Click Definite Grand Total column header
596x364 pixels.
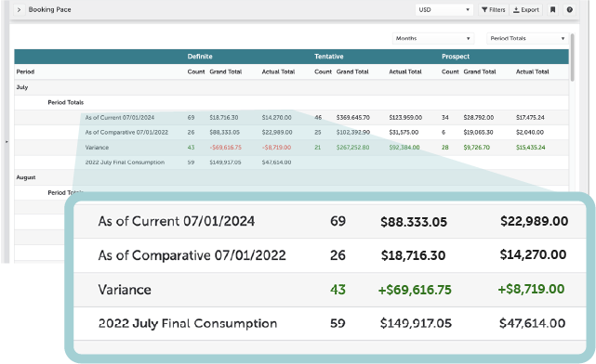tap(225, 71)
